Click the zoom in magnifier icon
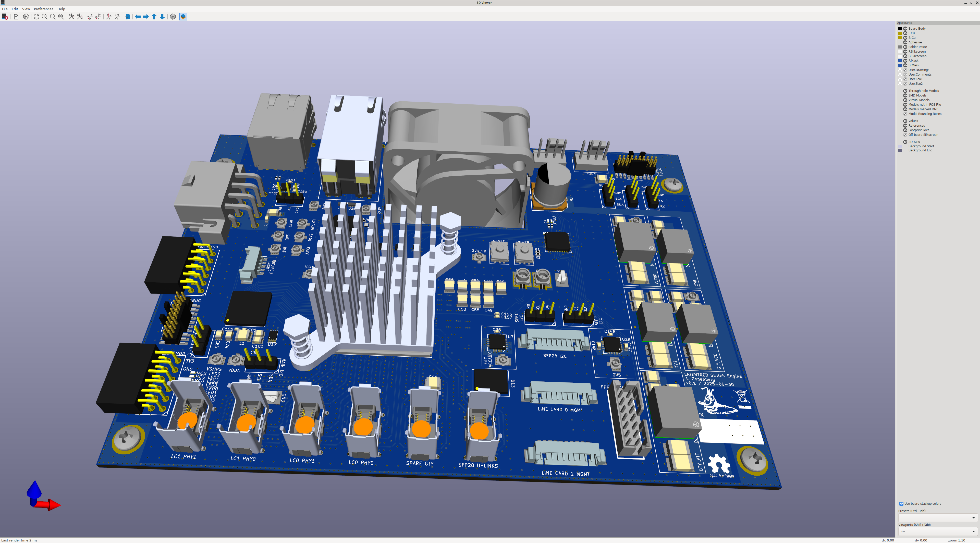 pos(44,17)
